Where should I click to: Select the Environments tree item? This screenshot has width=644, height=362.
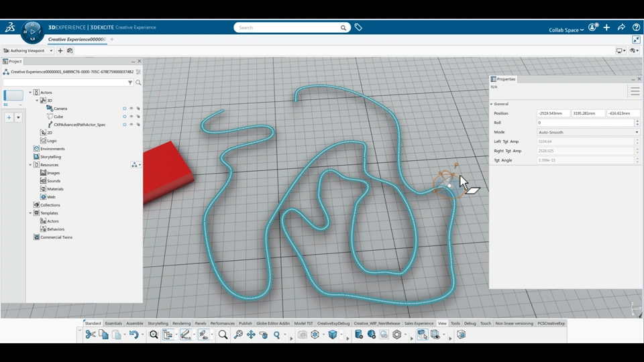click(x=52, y=149)
